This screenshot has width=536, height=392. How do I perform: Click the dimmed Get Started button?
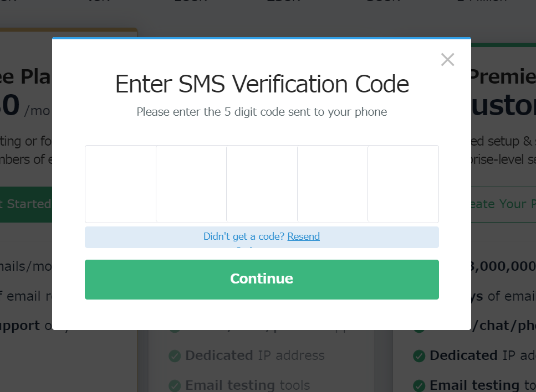point(26,204)
